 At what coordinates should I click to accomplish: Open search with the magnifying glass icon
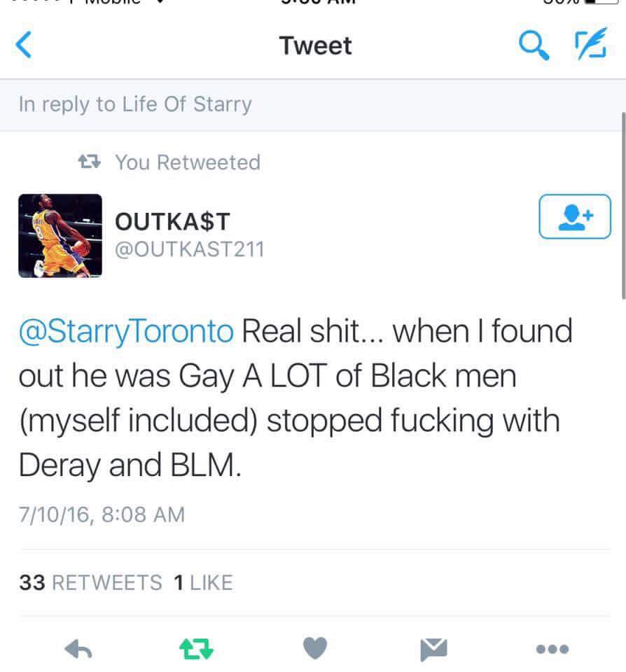534,46
